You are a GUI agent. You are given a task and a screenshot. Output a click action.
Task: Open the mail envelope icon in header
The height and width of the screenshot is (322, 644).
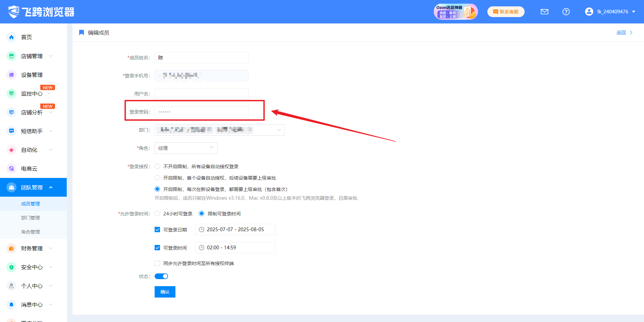544,12
